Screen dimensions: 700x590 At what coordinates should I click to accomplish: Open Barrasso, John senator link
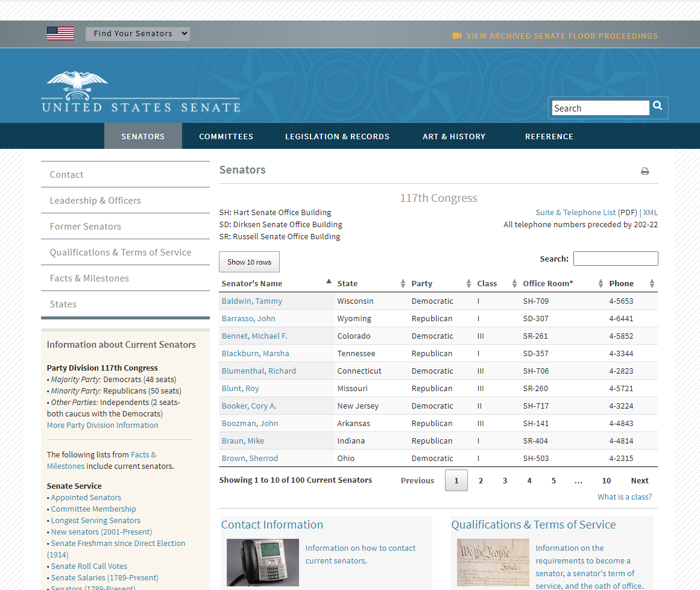[248, 318]
